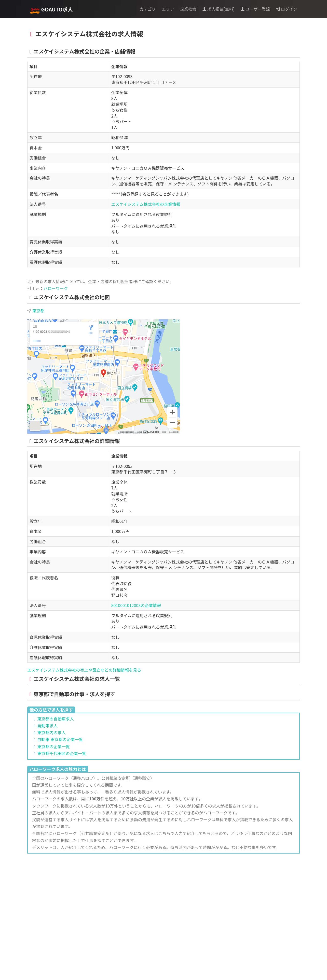Click the 国立演芸場 marker on the map

[127, 399]
